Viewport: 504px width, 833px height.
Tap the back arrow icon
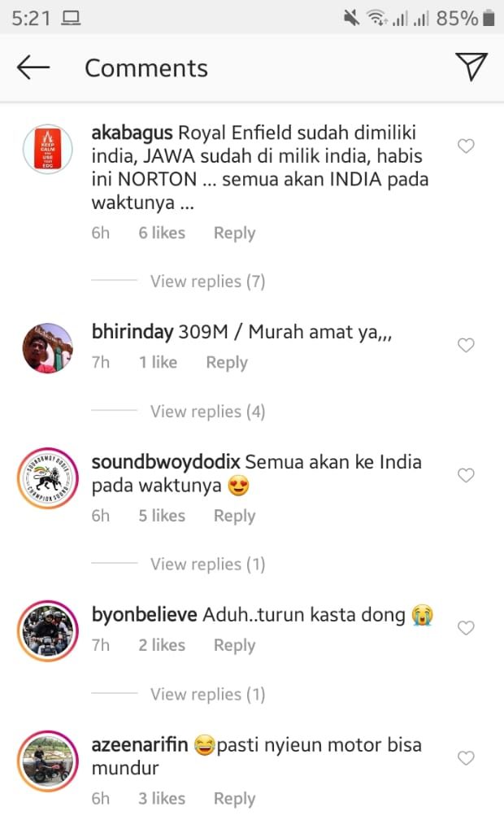click(33, 68)
